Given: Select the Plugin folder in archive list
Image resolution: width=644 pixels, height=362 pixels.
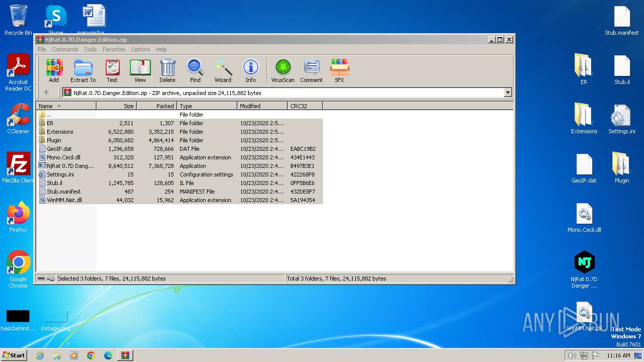Looking at the screenshot, I should pos(179,140).
